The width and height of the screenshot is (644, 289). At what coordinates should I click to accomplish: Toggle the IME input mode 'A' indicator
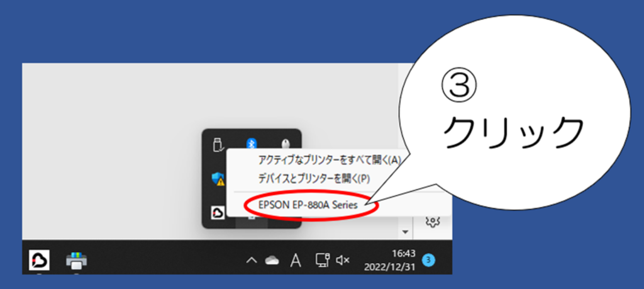coord(296,261)
